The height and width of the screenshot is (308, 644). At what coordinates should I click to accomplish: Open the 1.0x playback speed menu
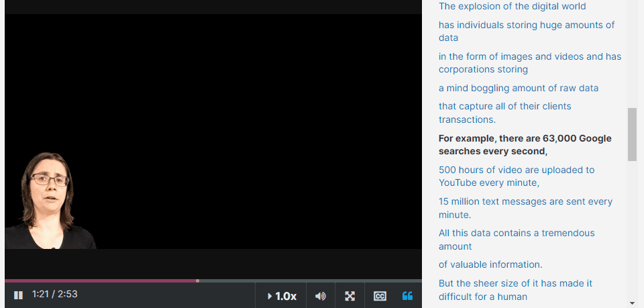(281, 296)
